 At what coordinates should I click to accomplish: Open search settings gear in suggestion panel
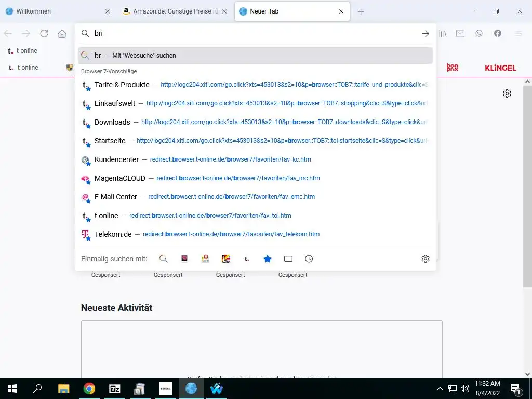pyautogui.click(x=425, y=259)
